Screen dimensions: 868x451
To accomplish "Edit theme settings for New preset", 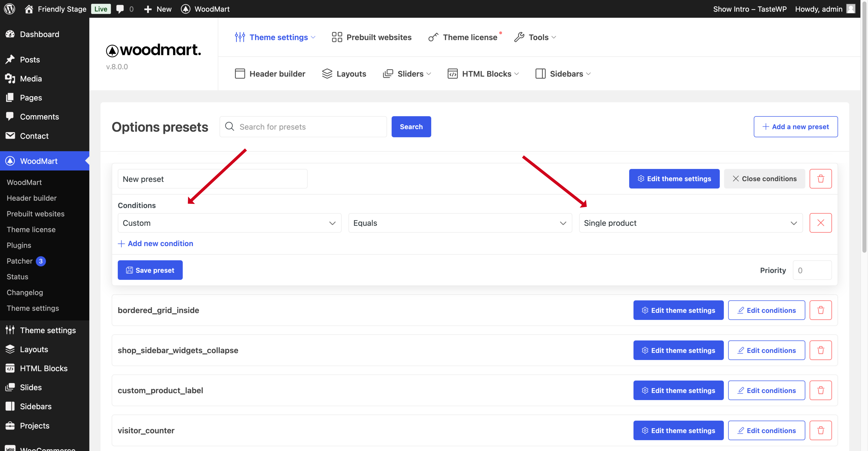I will pyautogui.click(x=674, y=179).
